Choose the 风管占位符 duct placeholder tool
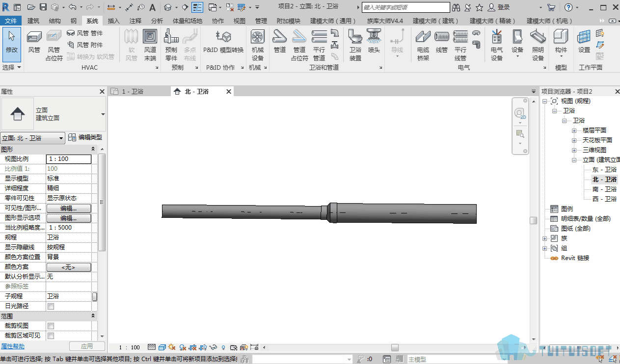620x364 pixels. 54,44
